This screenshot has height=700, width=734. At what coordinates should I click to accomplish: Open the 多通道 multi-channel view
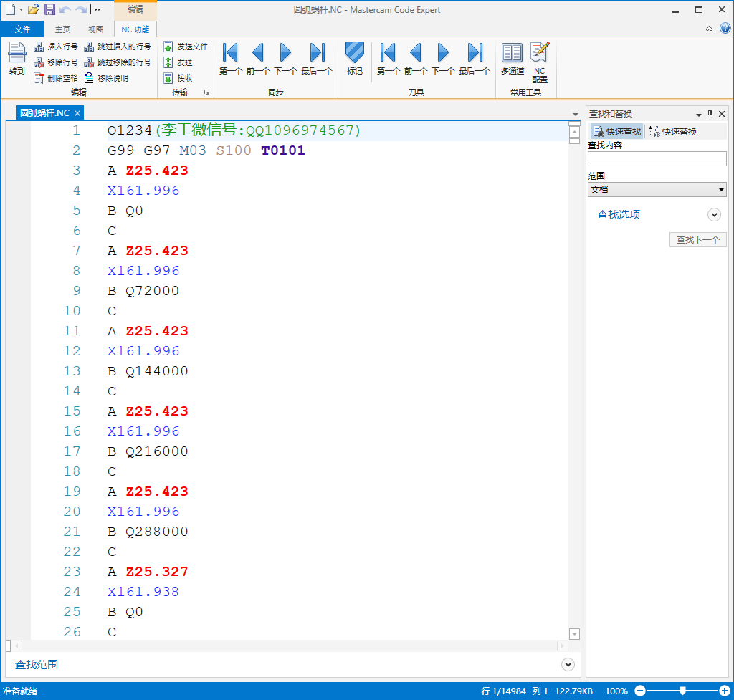tap(512, 59)
